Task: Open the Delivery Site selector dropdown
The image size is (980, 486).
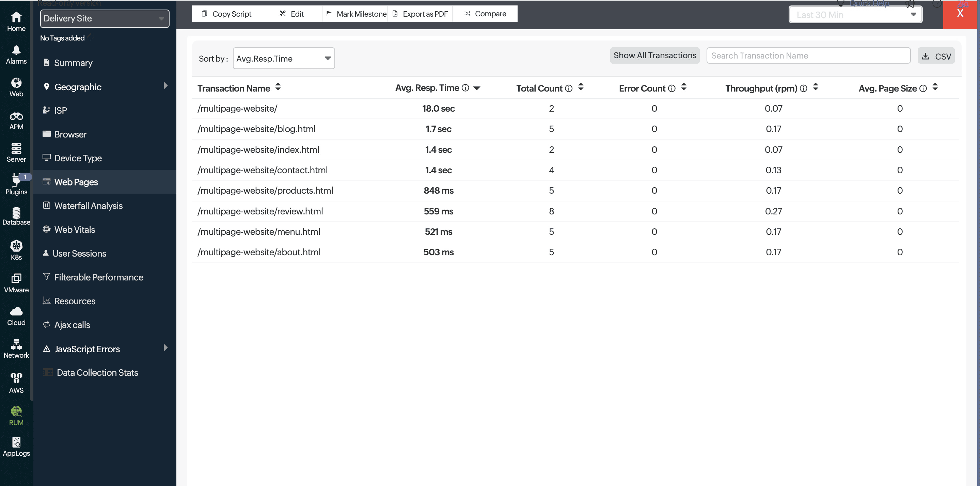Action: 104,18
